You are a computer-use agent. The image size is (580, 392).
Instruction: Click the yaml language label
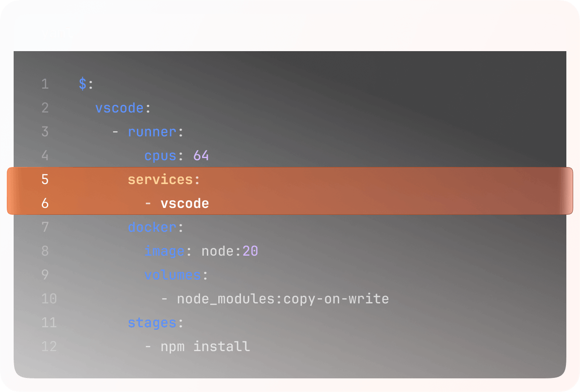coord(57,33)
